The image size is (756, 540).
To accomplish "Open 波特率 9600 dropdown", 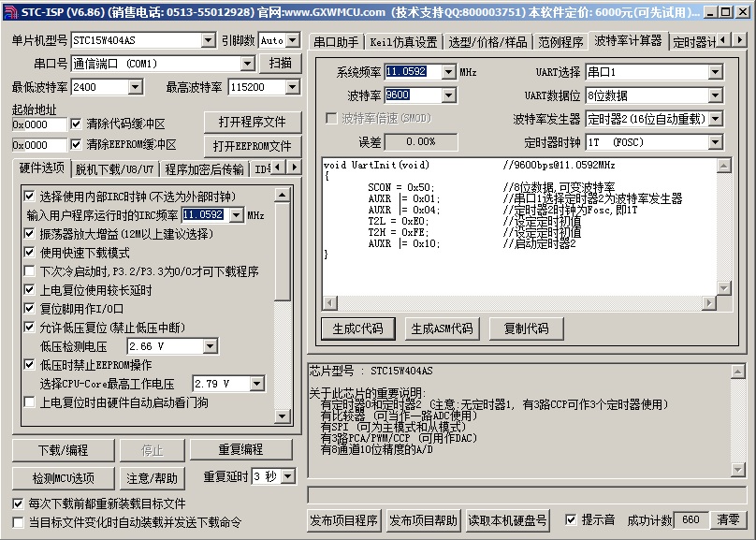I will point(448,95).
